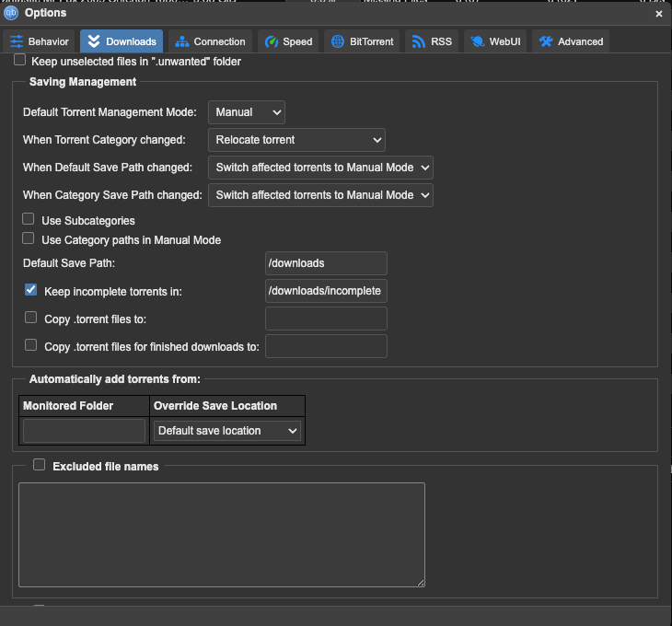This screenshot has height=626, width=672.
Task: Click the Options title text
Action: (x=45, y=13)
